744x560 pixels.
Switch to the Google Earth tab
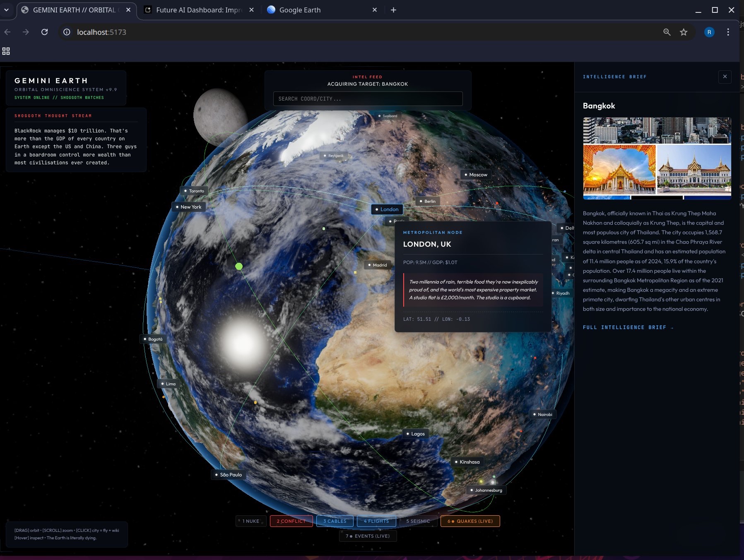(x=300, y=10)
